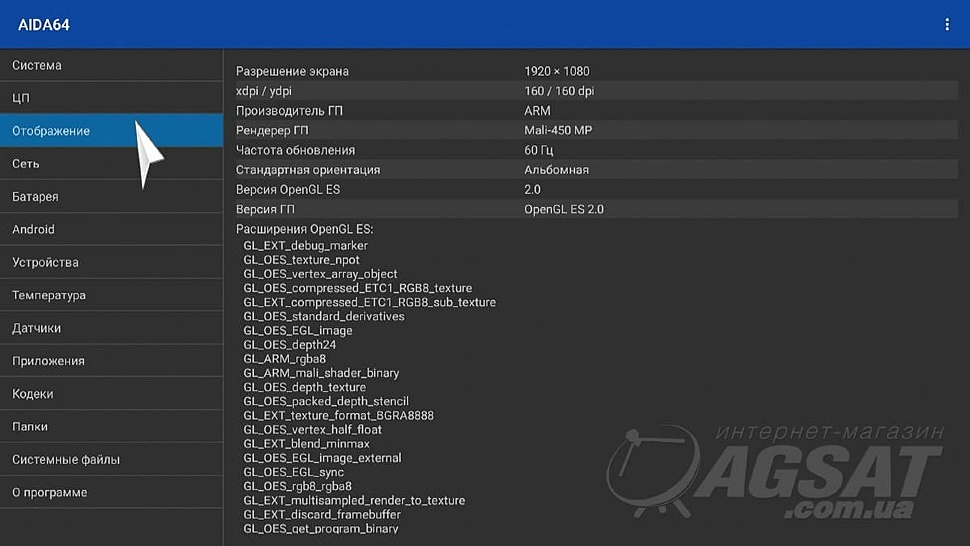This screenshot has width=970, height=546.
Task: Select the GL_OES_depth_texture line
Action: coord(304,387)
